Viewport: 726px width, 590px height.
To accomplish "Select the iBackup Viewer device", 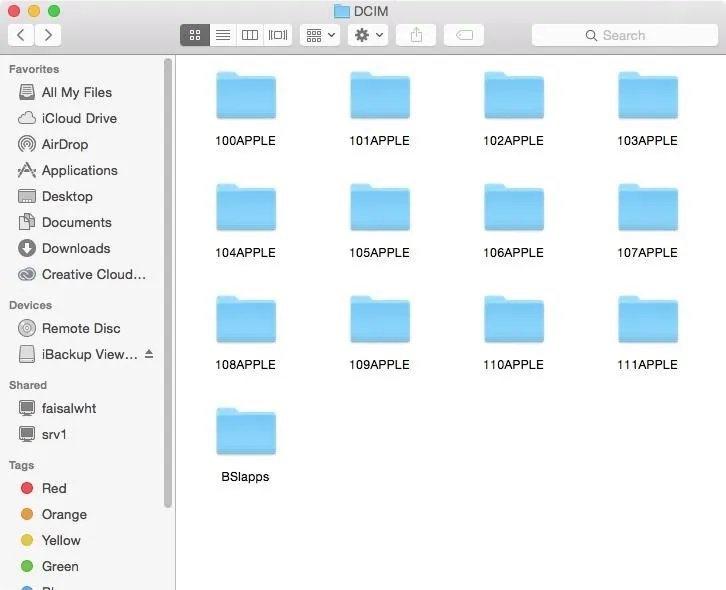I will (x=78, y=354).
